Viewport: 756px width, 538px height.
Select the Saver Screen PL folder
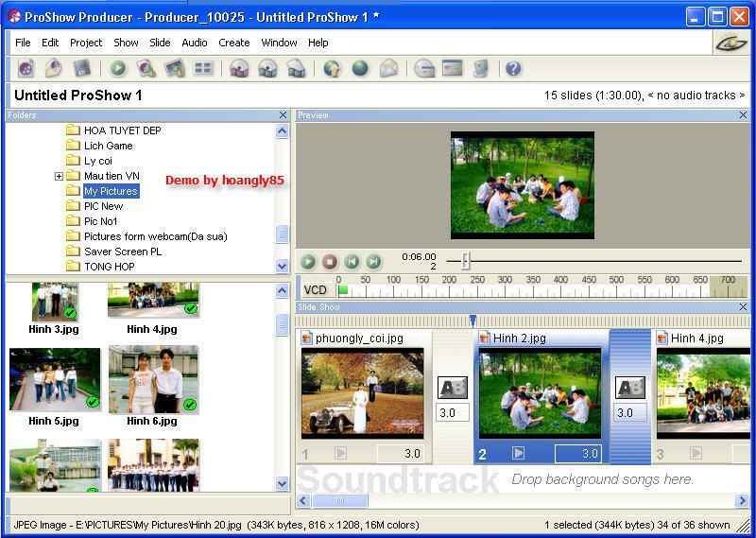tap(123, 252)
